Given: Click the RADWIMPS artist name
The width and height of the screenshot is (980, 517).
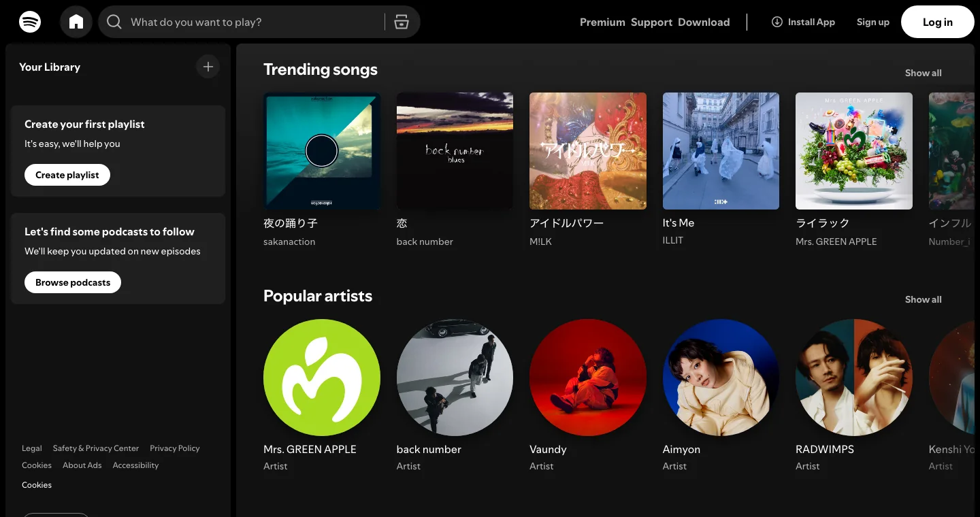Looking at the screenshot, I should [x=825, y=450].
